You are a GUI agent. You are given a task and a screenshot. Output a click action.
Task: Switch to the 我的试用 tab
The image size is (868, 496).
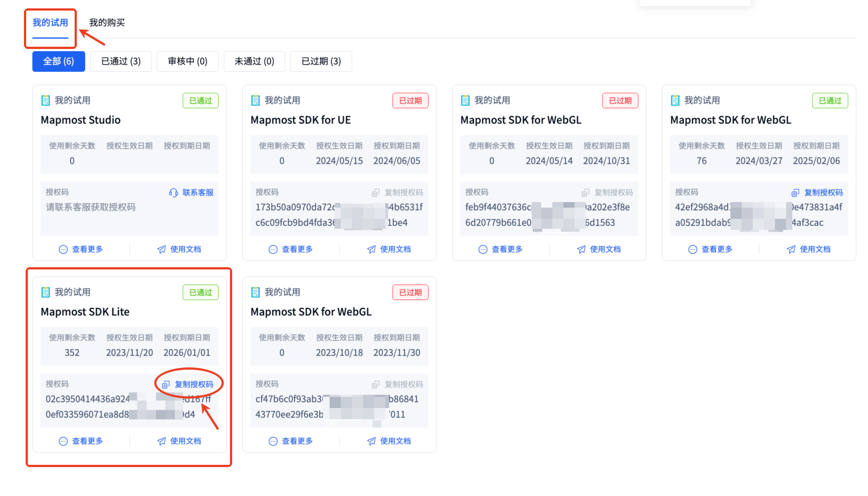pyautogui.click(x=50, y=23)
